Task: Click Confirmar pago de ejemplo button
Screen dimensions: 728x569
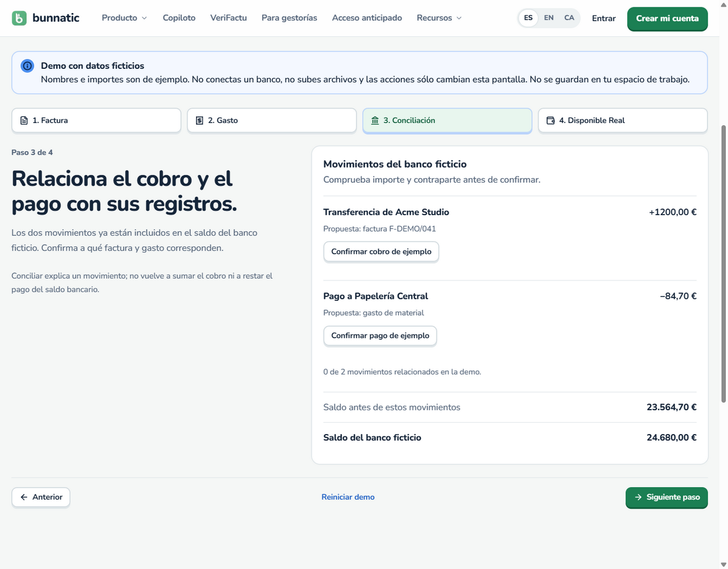Action: point(380,336)
